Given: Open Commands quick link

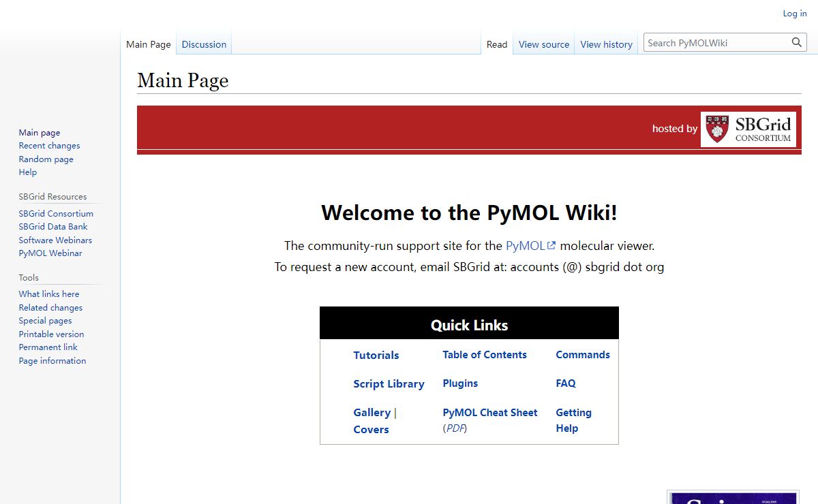Looking at the screenshot, I should click(583, 355).
